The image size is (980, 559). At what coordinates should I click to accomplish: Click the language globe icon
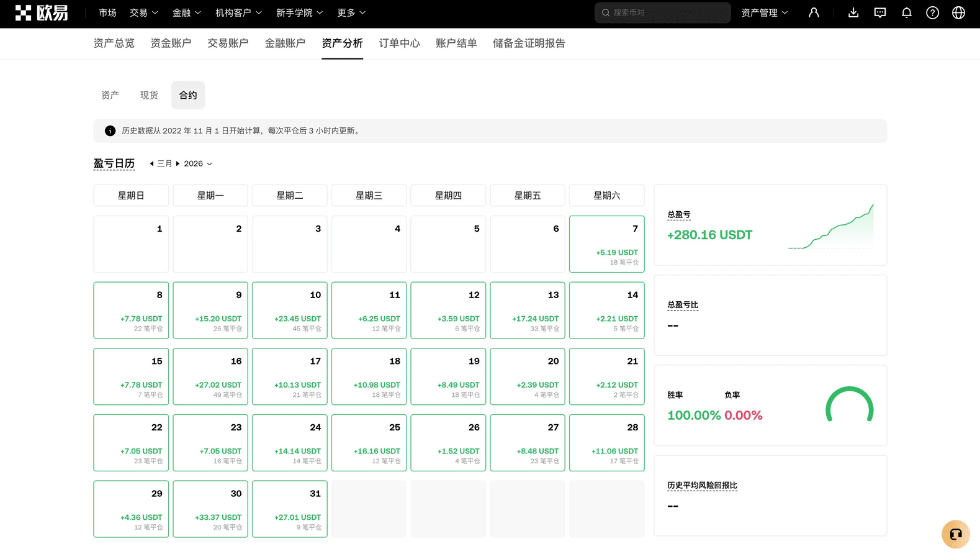pyautogui.click(x=958, y=12)
